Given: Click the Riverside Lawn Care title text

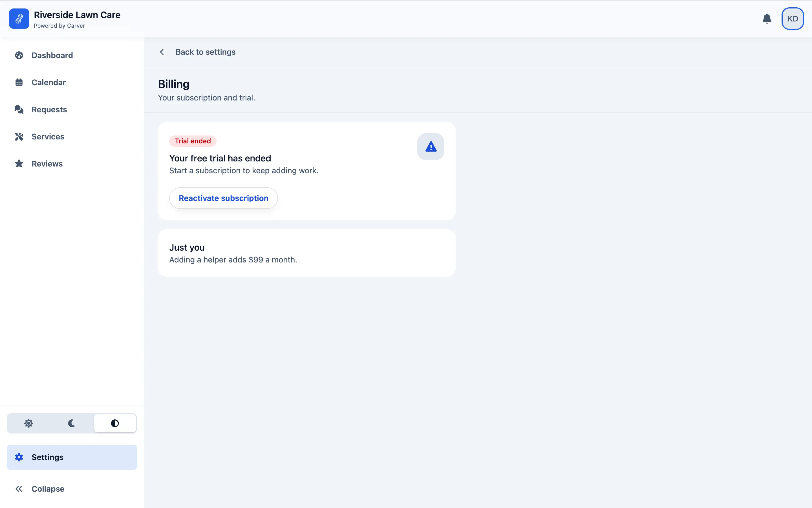Looking at the screenshot, I should [77, 15].
